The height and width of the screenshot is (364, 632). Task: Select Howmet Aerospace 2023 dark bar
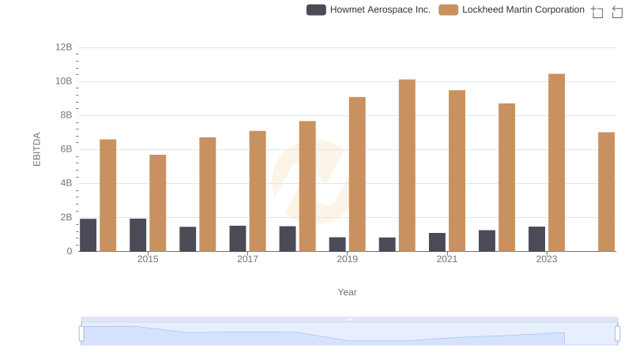coord(536,239)
